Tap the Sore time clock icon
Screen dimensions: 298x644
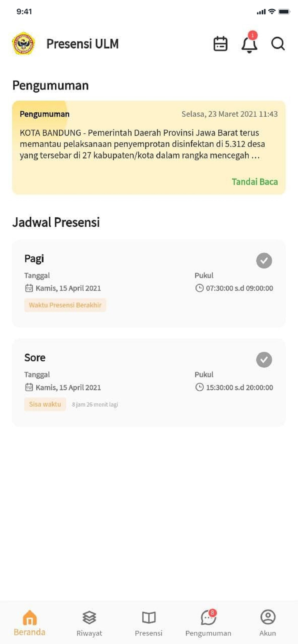[200, 387]
